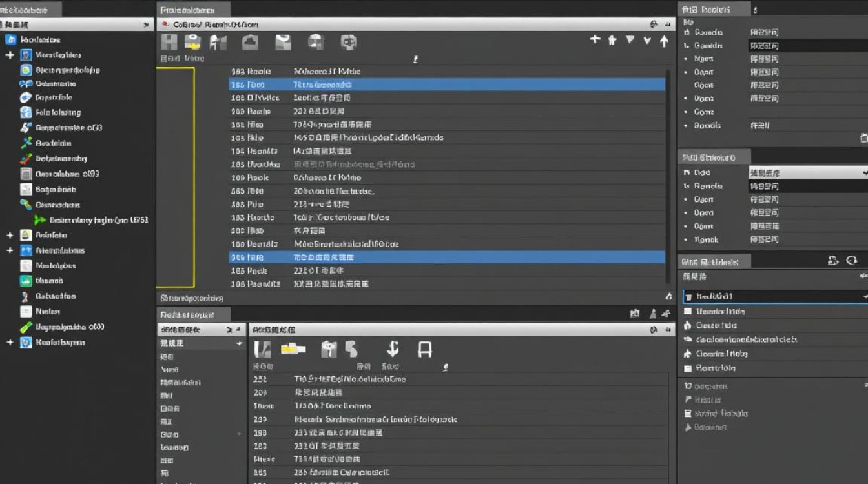Click the dark value field below the middle-right dropdown

[808, 187]
